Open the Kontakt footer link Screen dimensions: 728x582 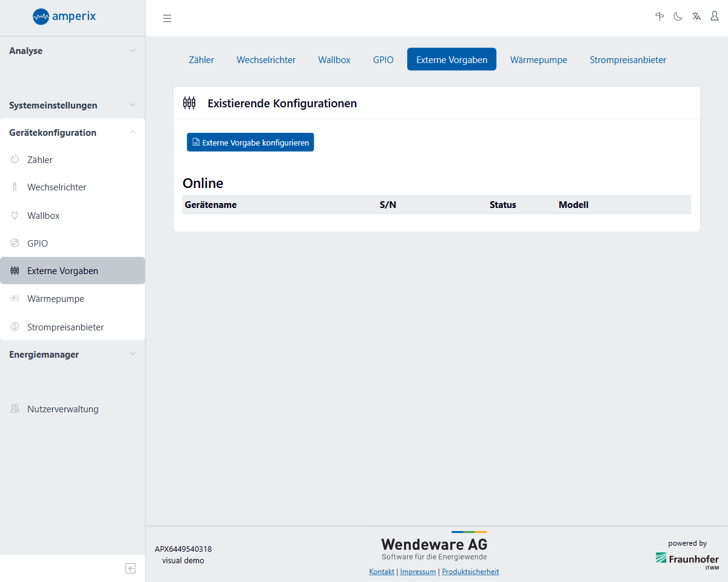tap(382, 572)
